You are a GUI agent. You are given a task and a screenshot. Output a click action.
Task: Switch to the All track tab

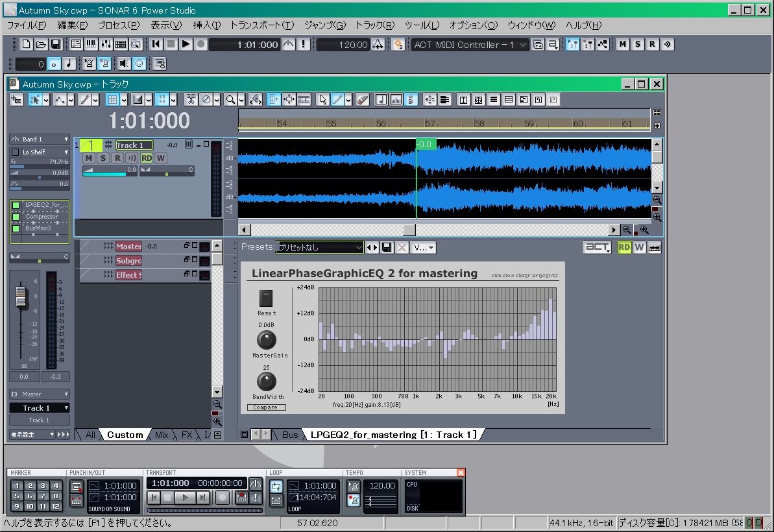point(90,435)
